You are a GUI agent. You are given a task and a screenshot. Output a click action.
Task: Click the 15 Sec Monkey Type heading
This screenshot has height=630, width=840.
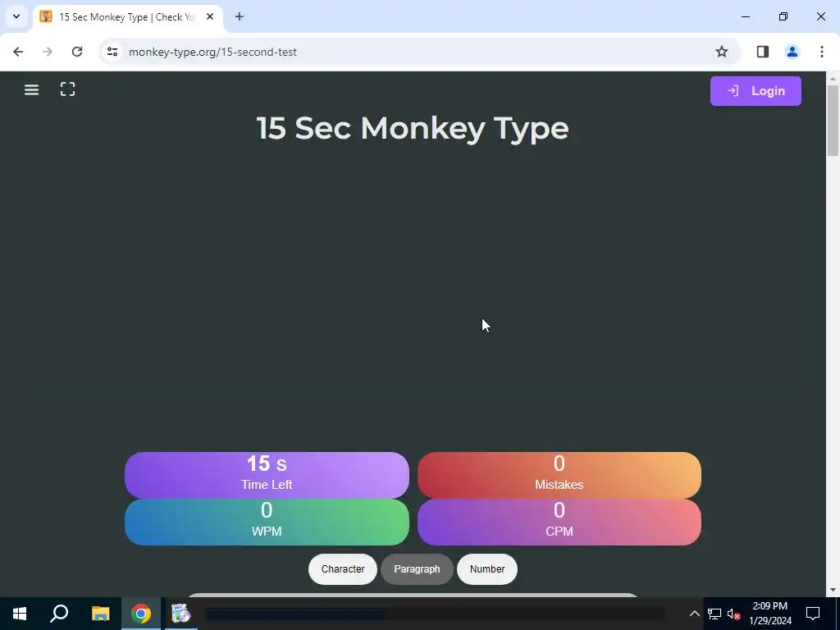pos(413,129)
